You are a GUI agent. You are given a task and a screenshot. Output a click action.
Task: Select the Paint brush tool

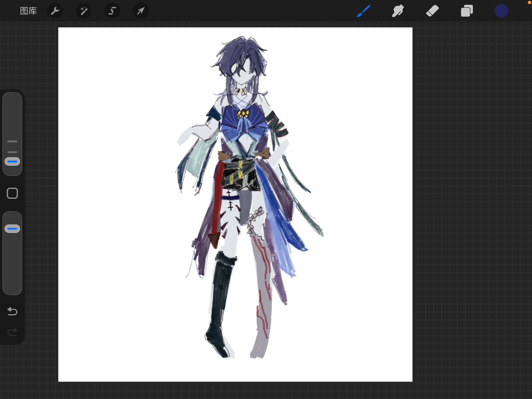tap(364, 11)
